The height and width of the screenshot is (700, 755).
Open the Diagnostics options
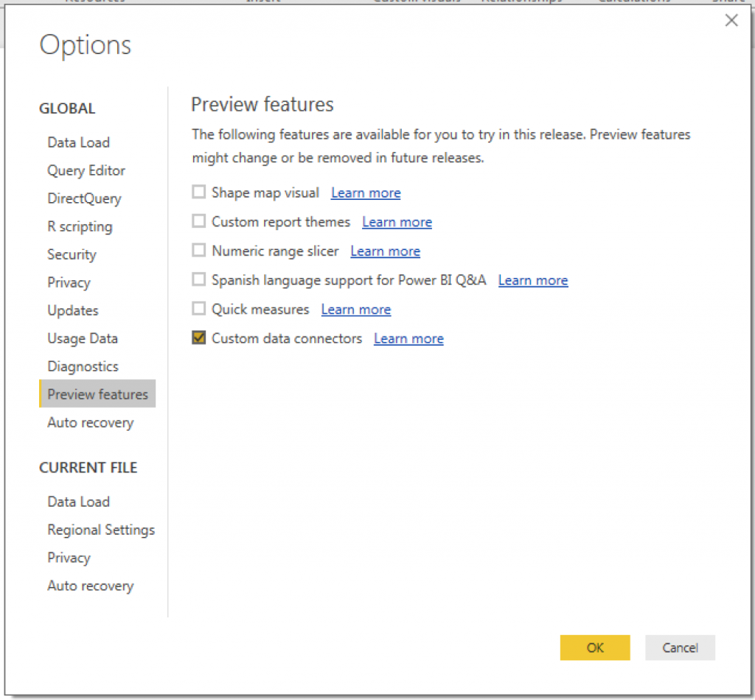83,366
